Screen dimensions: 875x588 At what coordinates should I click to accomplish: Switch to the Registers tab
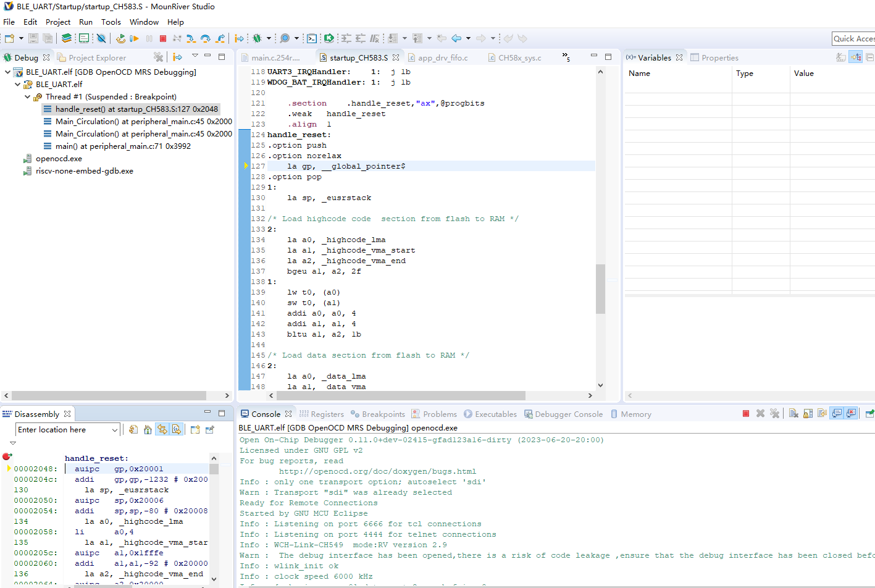[322, 414]
